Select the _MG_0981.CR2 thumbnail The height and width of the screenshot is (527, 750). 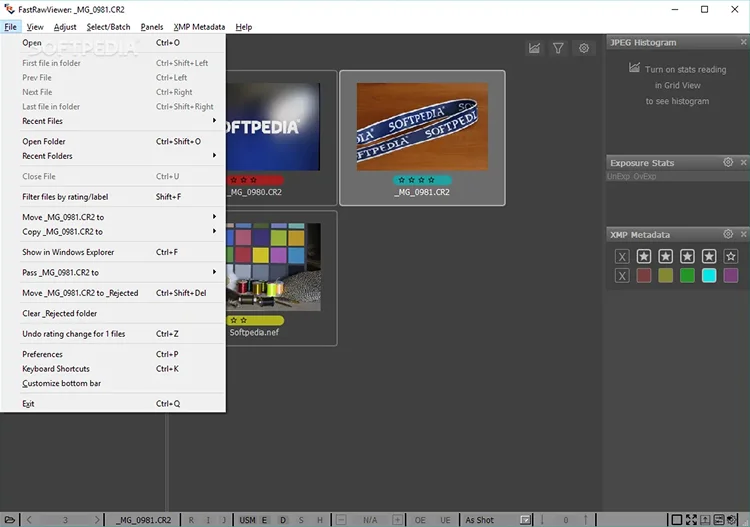[x=422, y=138]
